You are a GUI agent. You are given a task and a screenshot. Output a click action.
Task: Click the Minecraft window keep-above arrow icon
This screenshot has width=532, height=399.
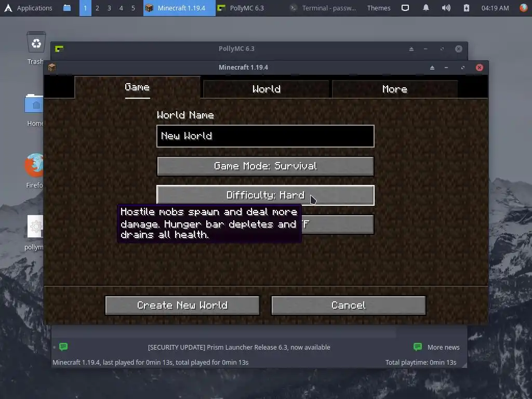click(432, 68)
